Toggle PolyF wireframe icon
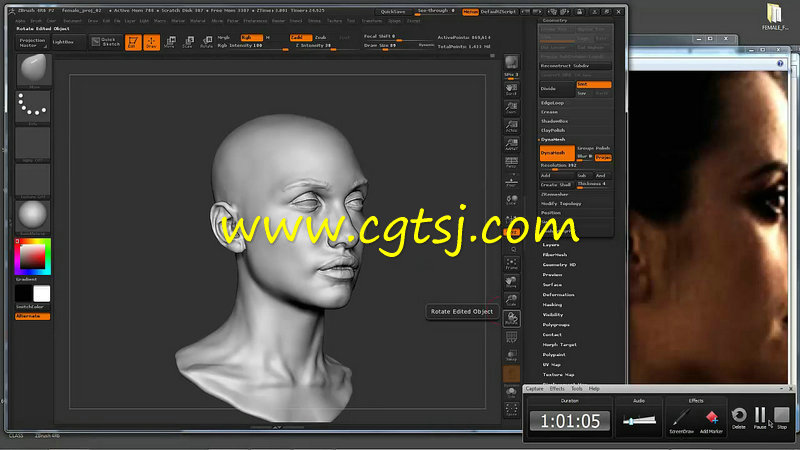800x450 pixels. (511, 337)
